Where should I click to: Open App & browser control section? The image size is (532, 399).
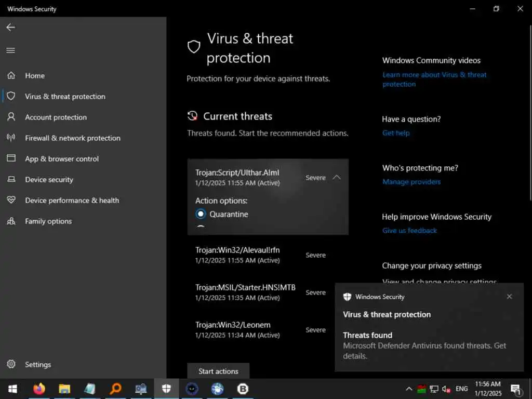(x=62, y=158)
